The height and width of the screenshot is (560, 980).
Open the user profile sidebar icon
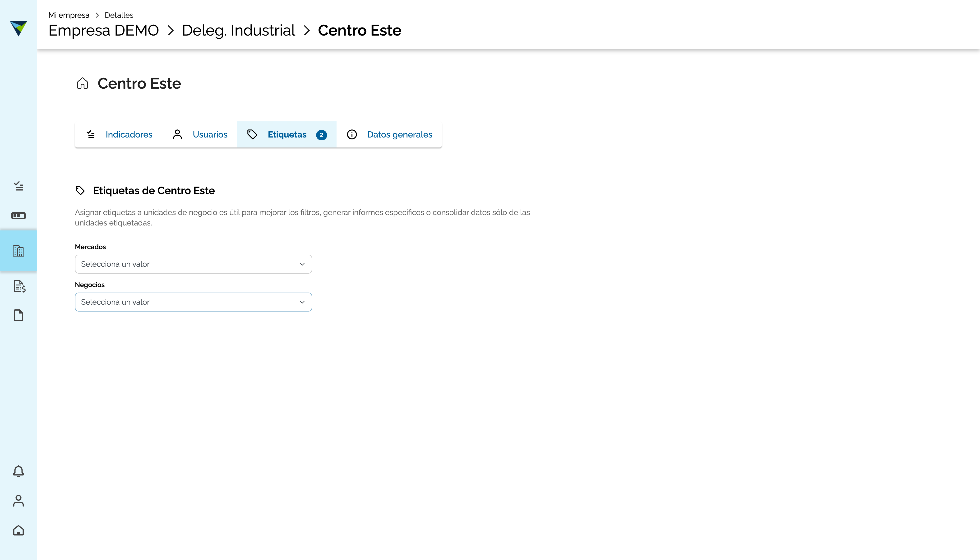click(x=18, y=501)
